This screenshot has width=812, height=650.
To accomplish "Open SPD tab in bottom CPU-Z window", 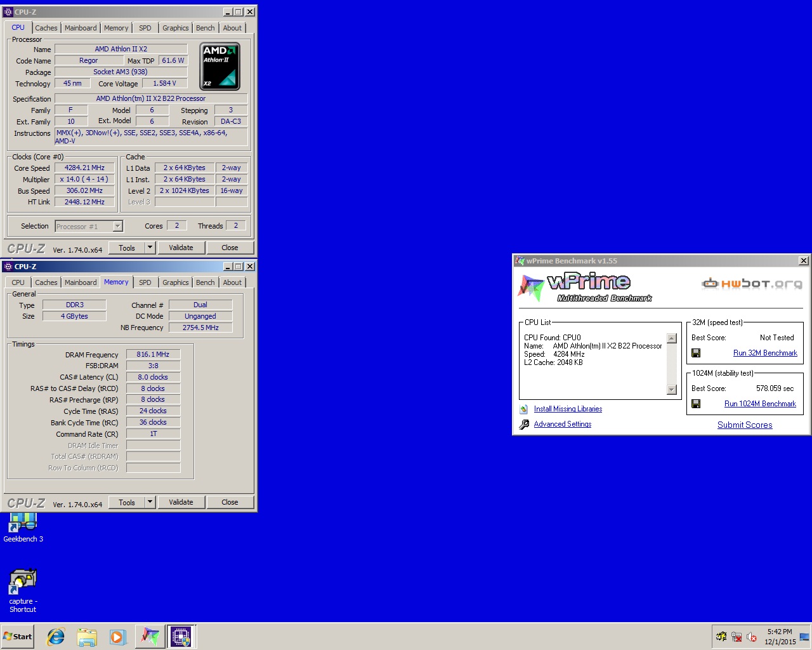I will [145, 282].
